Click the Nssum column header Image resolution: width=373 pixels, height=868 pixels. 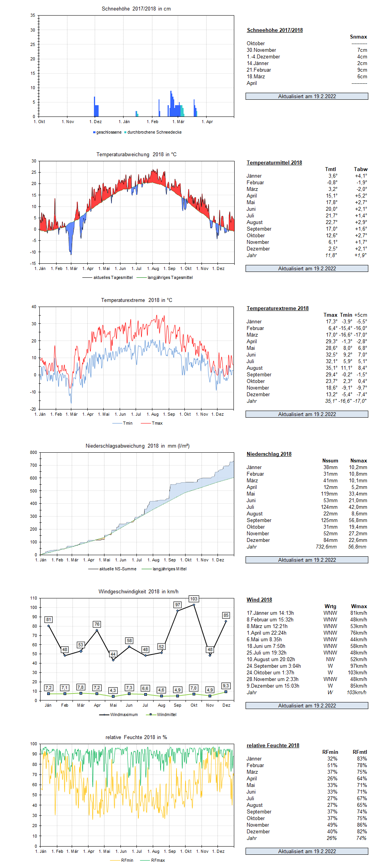[x=330, y=460]
